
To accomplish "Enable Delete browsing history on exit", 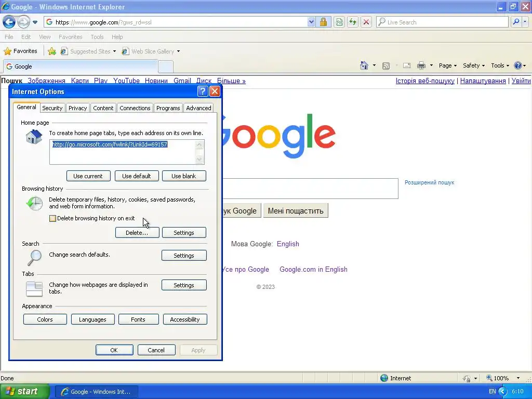I will pyautogui.click(x=52, y=218).
